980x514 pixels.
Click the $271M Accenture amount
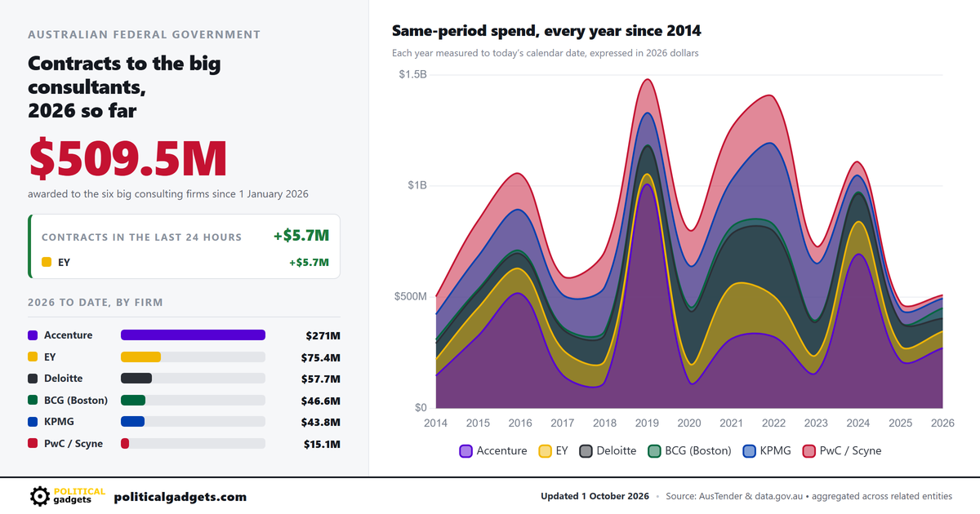pos(323,335)
